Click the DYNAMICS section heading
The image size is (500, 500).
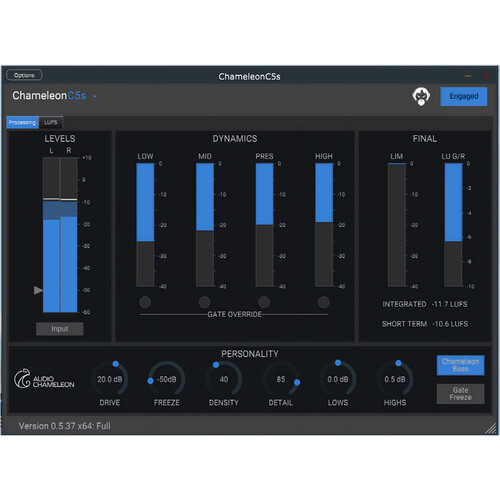point(235,139)
